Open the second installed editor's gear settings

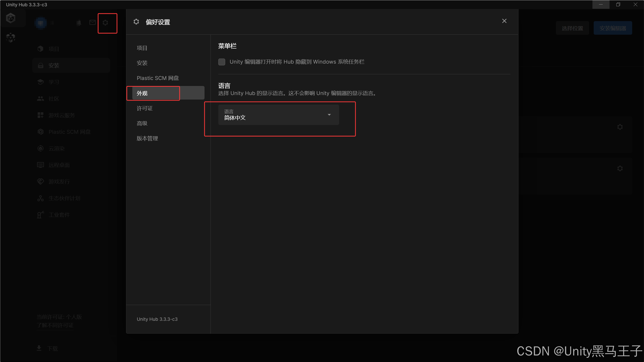620,168
